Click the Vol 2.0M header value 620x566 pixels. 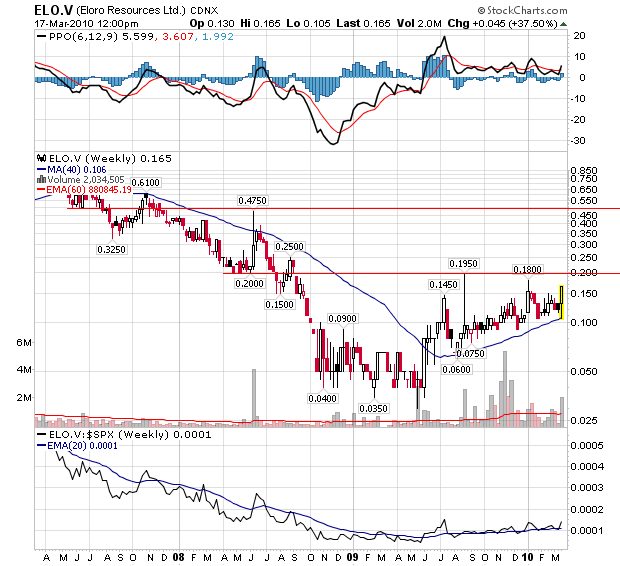419,23
